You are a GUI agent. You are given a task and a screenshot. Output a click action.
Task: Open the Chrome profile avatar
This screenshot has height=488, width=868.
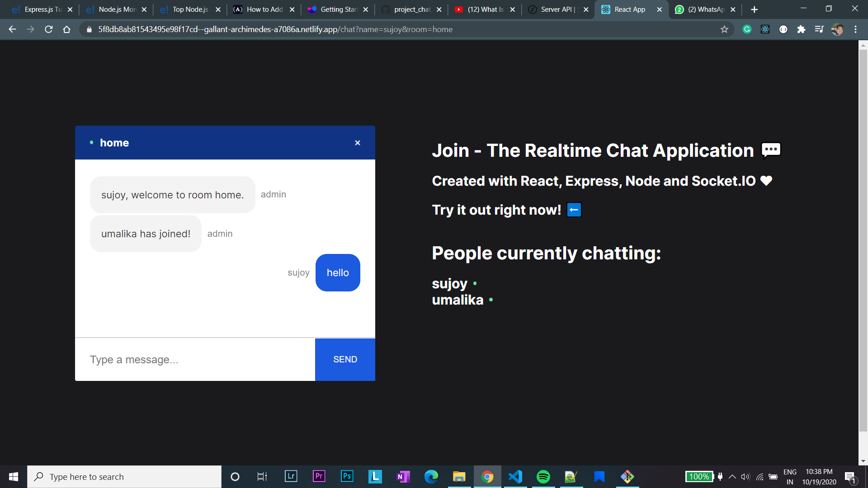837,29
